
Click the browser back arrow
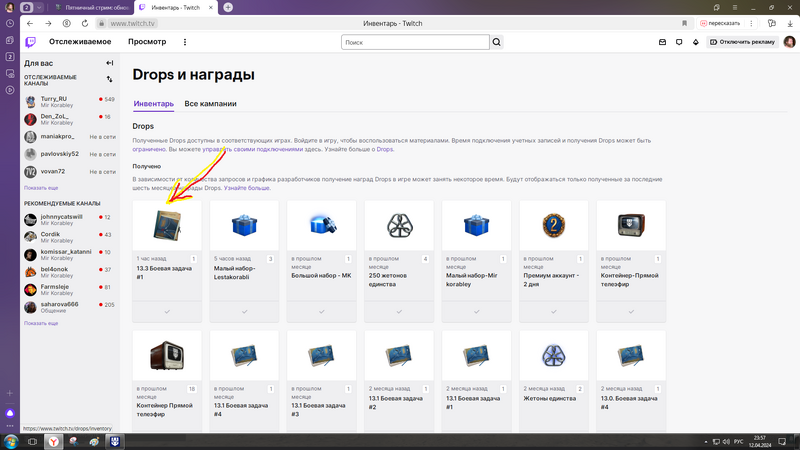[30, 23]
